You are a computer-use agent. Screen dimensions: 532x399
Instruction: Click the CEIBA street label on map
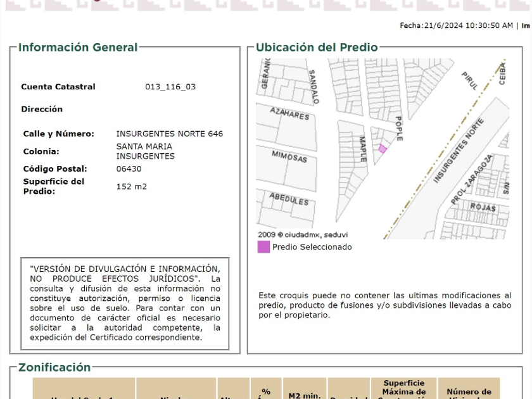[x=502, y=73]
